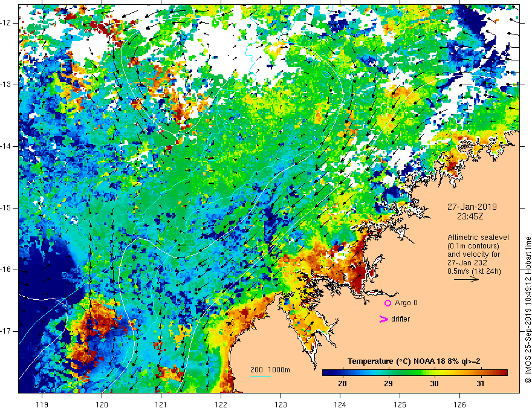Click the "Temperature (°C) NOAA 18 8% ql>=2" title
The image size is (532, 411).
pyautogui.click(x=414, y=361)
